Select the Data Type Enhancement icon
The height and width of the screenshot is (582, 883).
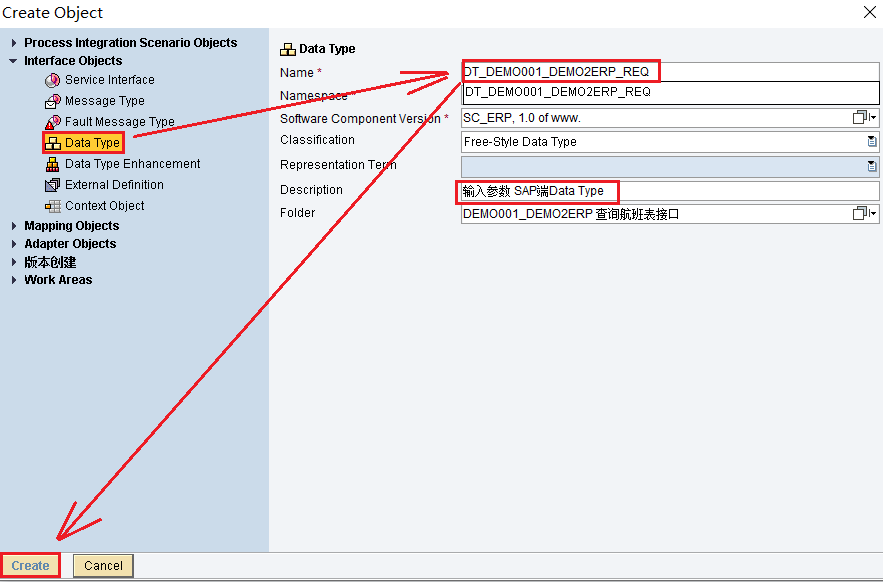[x=53, y=164]
